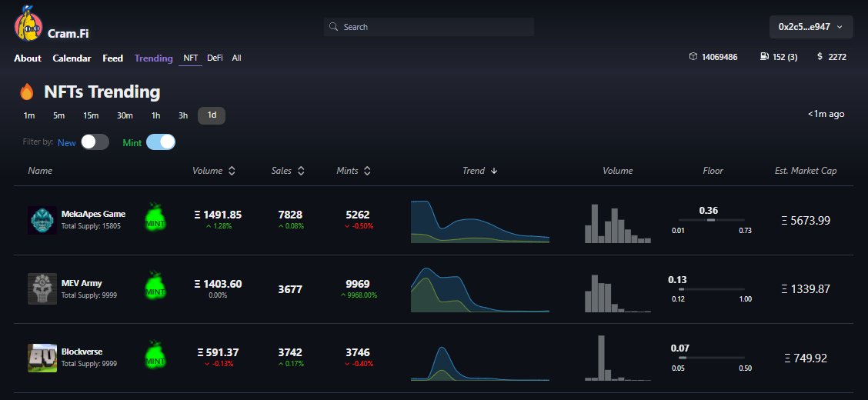Click the Ξ 1403.60 volume value
Image resolution: width=868 pixels, height=400 pixels.
[218, 284]
